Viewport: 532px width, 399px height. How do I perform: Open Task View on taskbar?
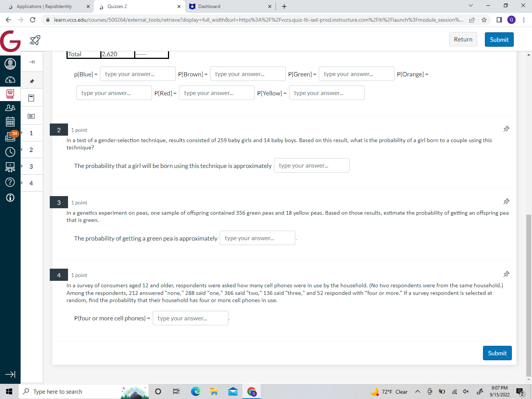coord(176,391)
